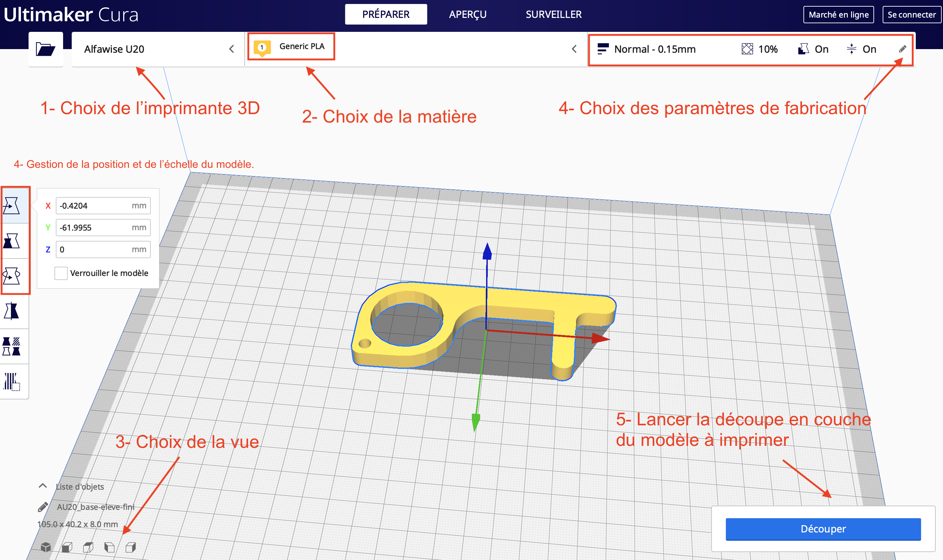Edit print settings pencil icon
This screenshot has height=560, width=943.
point(902,49)
